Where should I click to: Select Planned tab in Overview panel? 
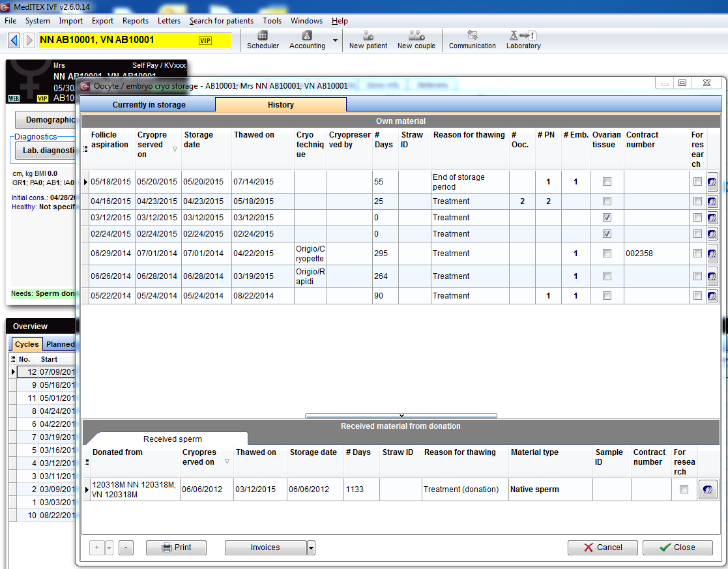coord(60,344)
